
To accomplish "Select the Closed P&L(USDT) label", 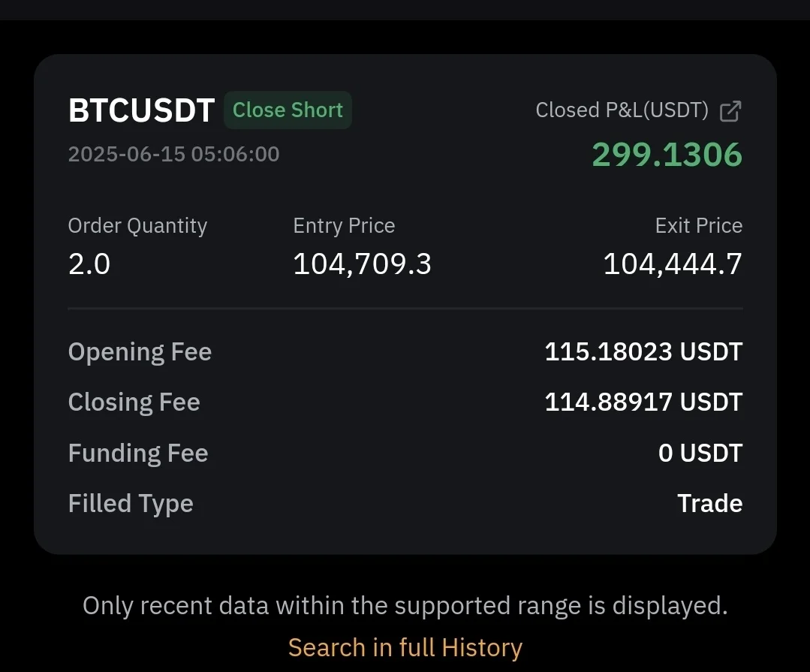I will (x=622, y=110).
